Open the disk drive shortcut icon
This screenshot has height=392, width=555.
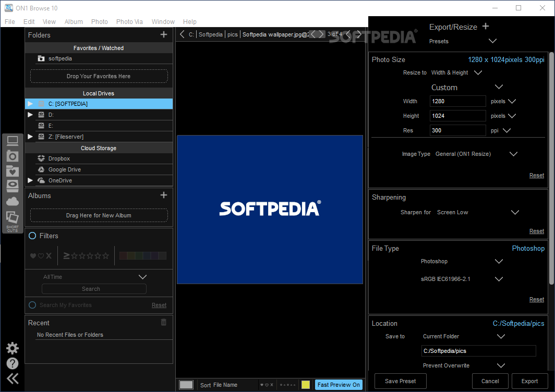pyautogui.click(x=13, y=186)
